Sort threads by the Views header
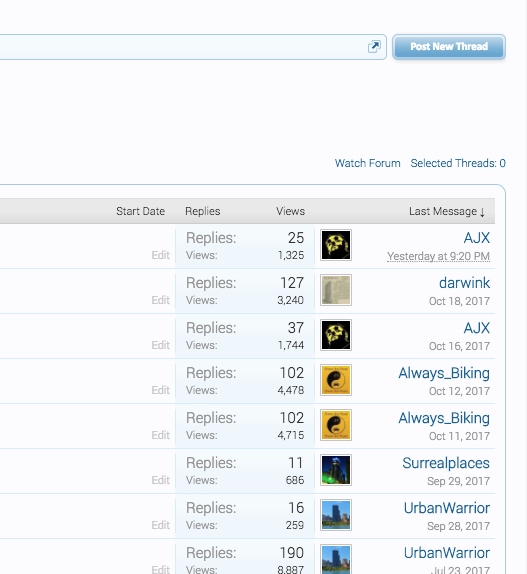Image resolution: width=527 pixels, height=574 pixels. [x=290, y=211]
